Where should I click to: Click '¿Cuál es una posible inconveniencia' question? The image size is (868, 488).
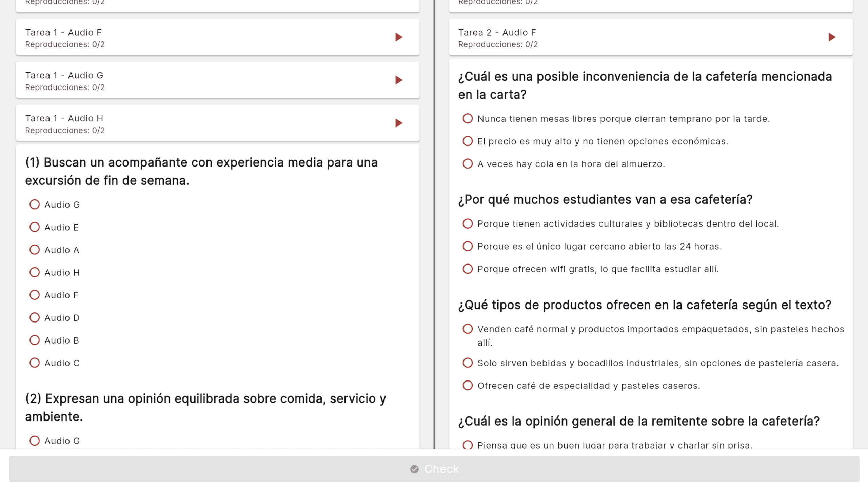click(x=645, y=85)
